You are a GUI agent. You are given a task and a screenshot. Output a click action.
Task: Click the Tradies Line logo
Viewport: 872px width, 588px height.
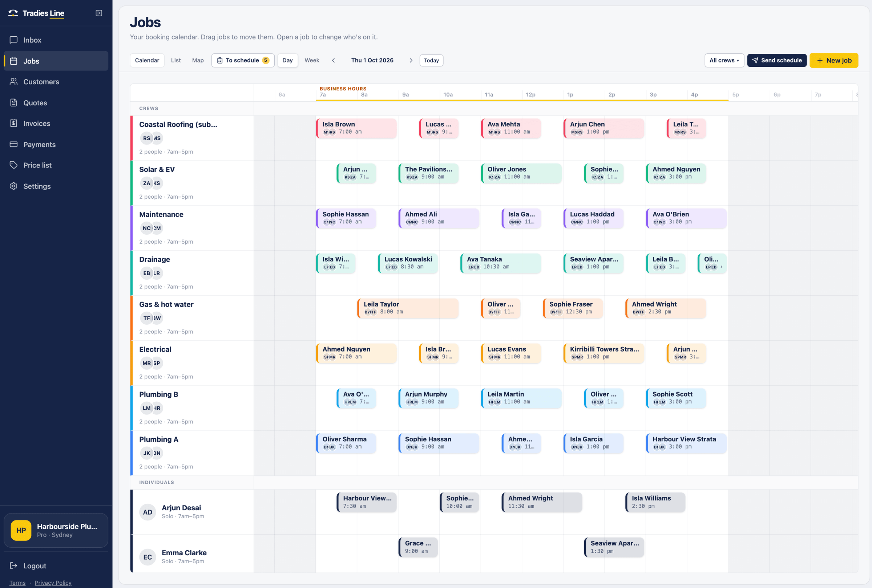[x=36, y=13]
